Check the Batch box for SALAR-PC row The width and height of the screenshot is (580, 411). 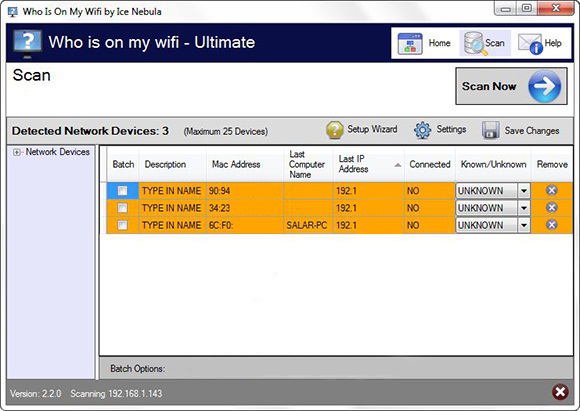(122, 225)
